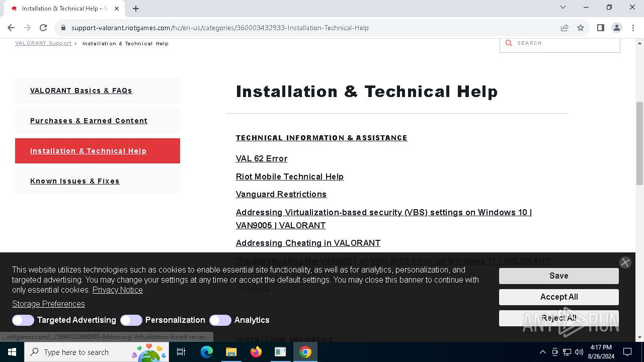Select the Purchases & Earned Content category
The width and height of the screenshot is (644, 362).
98,121
